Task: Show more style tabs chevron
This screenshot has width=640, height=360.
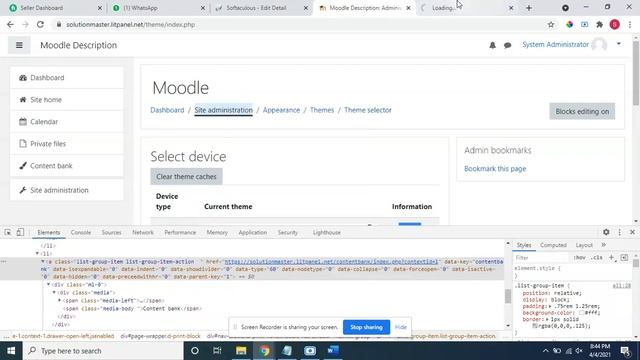Action: 604,245
